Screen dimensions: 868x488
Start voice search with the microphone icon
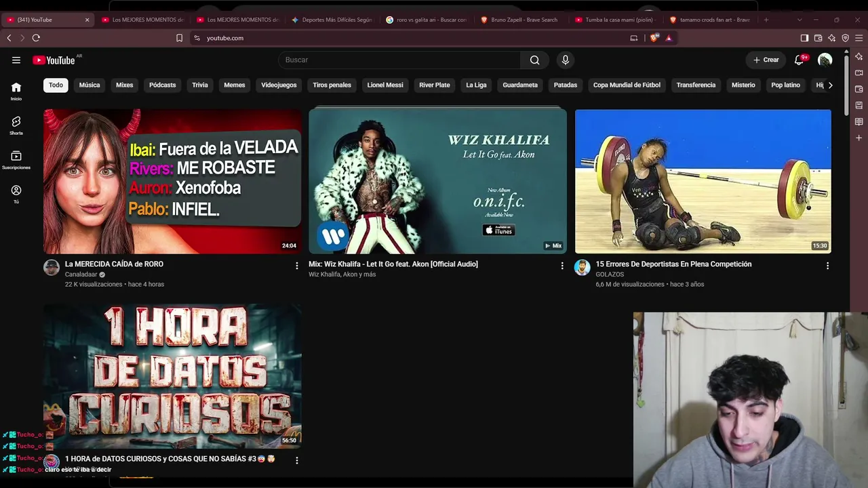coord(566,60)
